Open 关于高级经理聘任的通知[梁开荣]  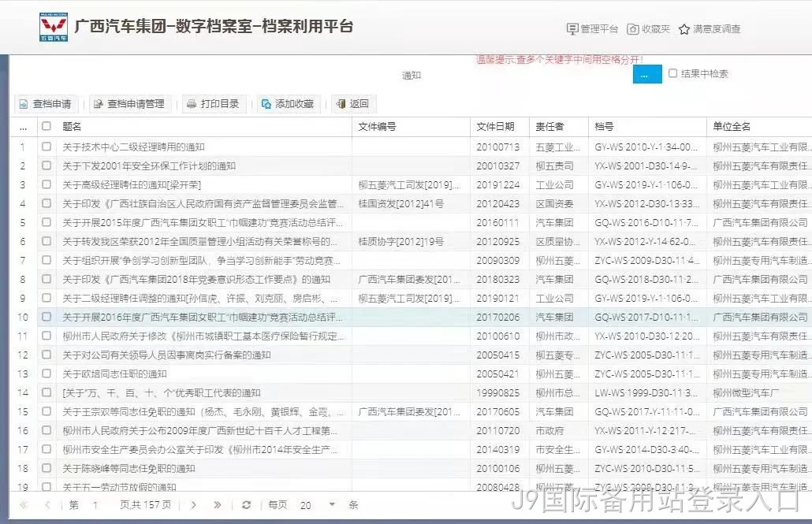(132, 185)
